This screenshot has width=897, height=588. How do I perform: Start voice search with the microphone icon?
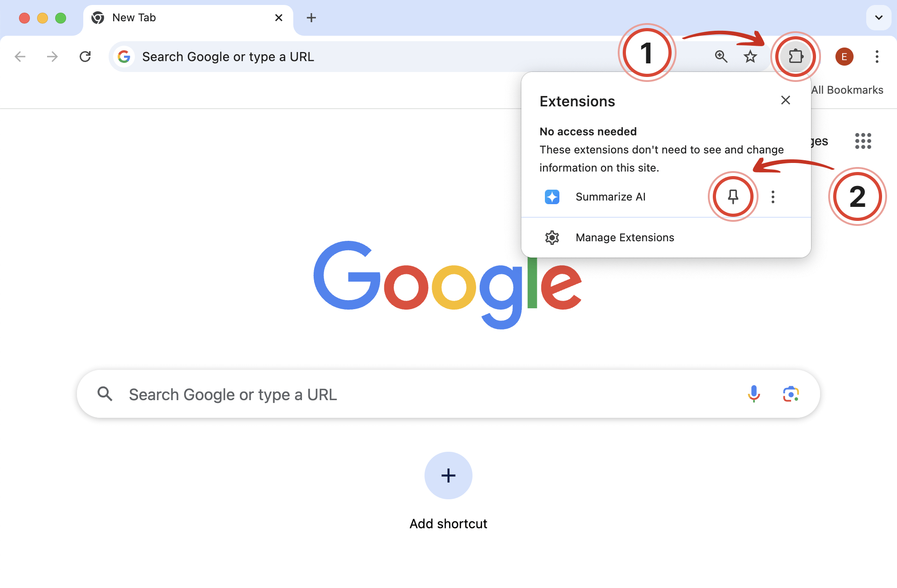(754, 394)
